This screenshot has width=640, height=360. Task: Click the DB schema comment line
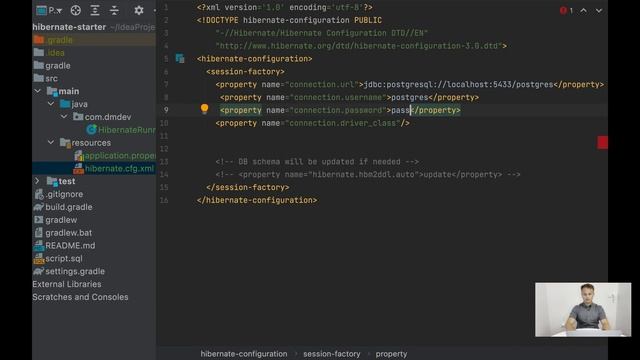317,162
